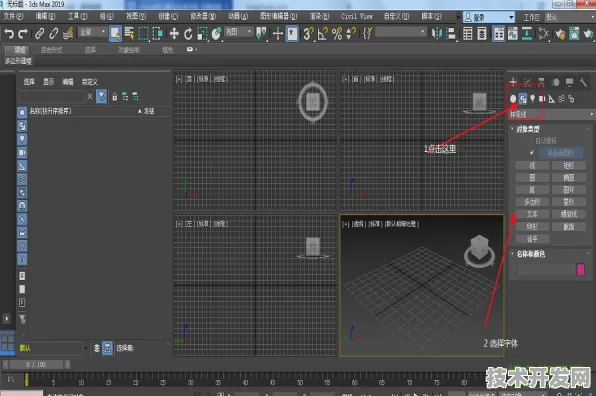Select the Lights bulb category icon
The image size is (596, 396).
(x=533, y=99)
